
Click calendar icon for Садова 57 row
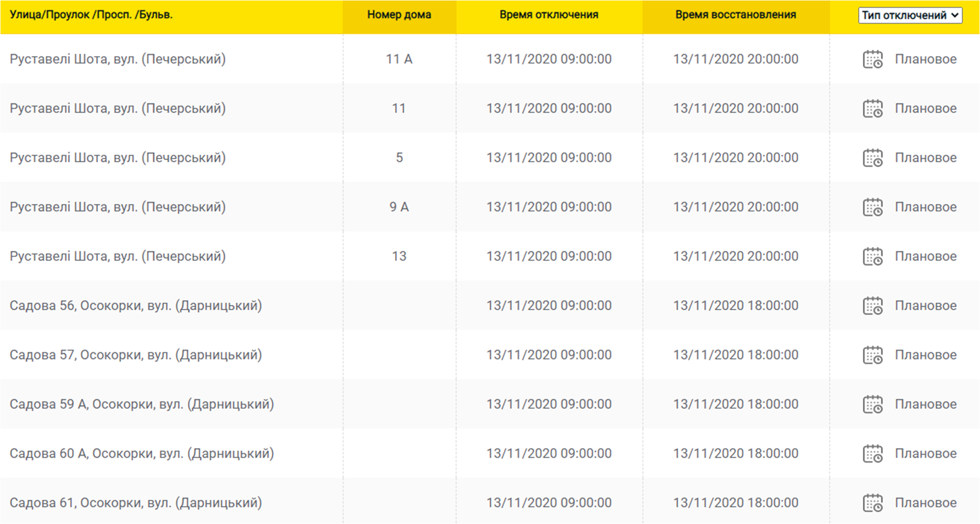pos(873,356)
